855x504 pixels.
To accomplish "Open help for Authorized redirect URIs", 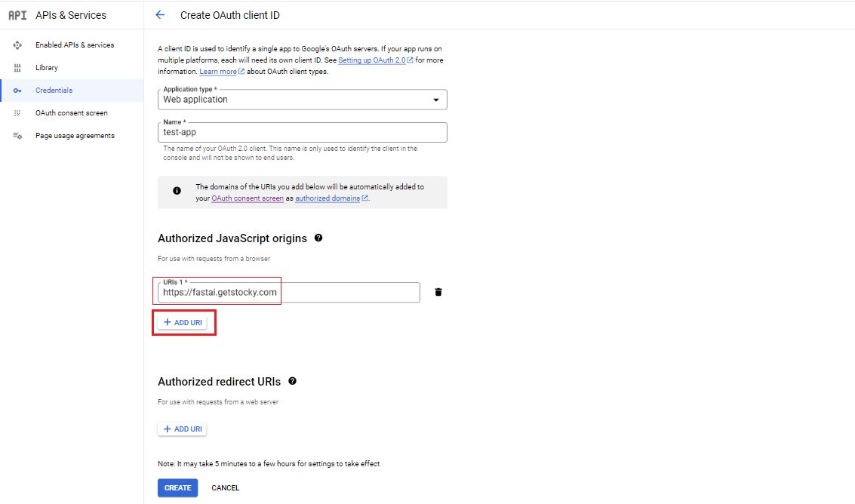I will coord(292,381).
